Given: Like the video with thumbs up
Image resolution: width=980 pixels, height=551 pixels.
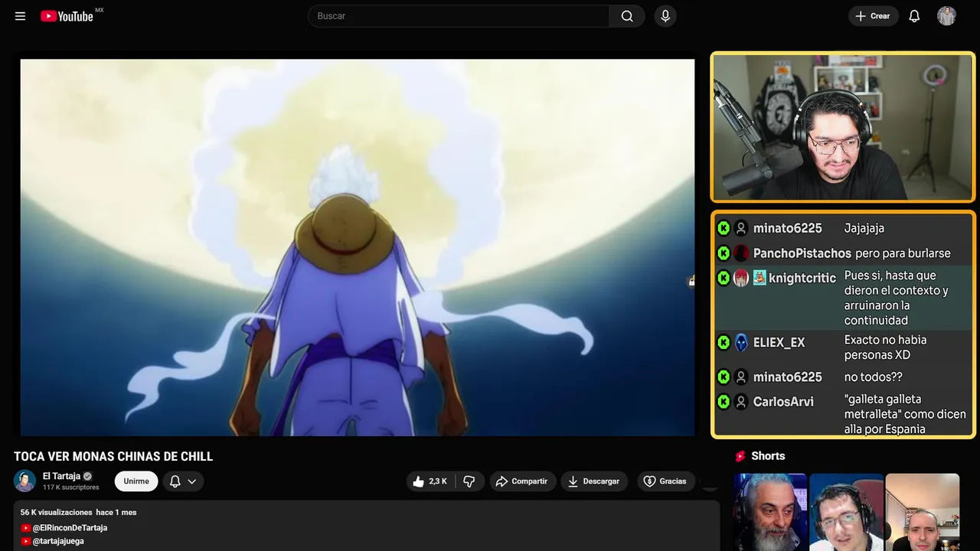Looking at the screenshot, I should tap(430, 481).
